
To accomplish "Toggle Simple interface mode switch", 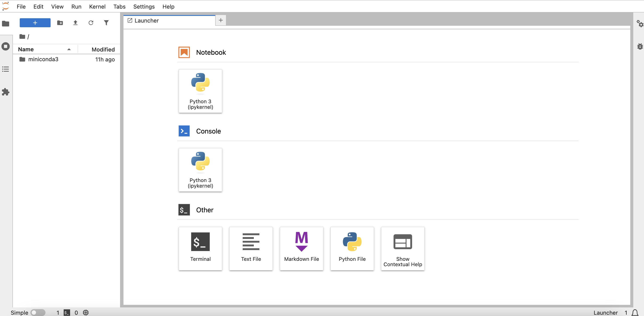I will click(38, 313).
